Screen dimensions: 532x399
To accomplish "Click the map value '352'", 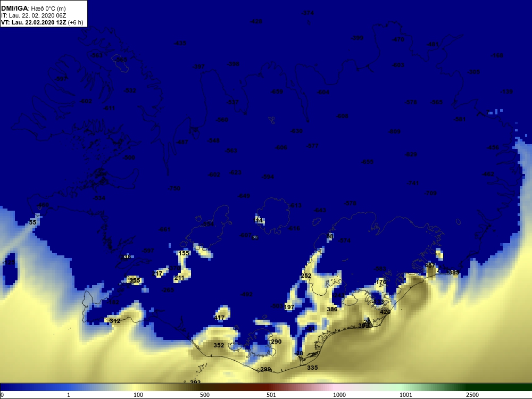I will tap(219, 345).
